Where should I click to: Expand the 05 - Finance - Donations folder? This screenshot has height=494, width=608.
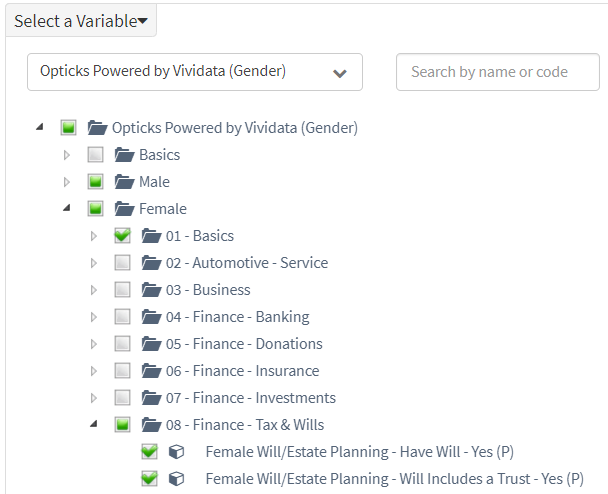point(93,344)
